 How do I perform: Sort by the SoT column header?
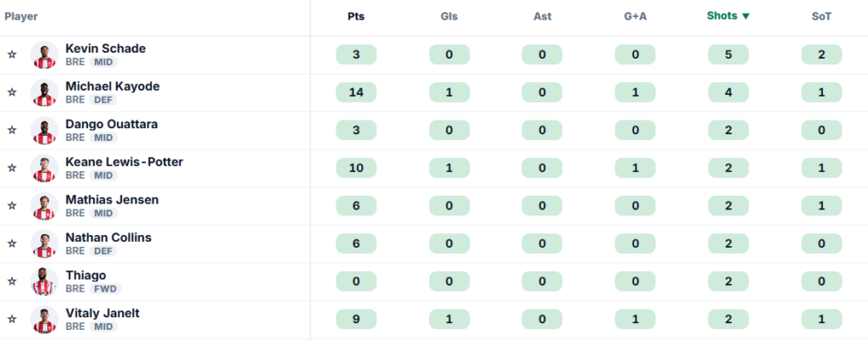(821, 17)
